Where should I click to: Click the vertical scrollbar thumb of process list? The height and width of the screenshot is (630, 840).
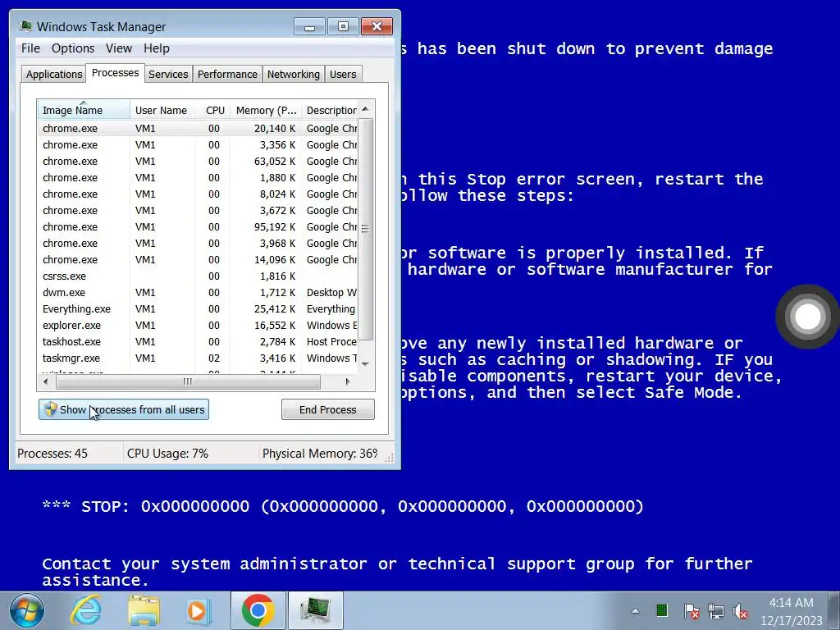365,230
